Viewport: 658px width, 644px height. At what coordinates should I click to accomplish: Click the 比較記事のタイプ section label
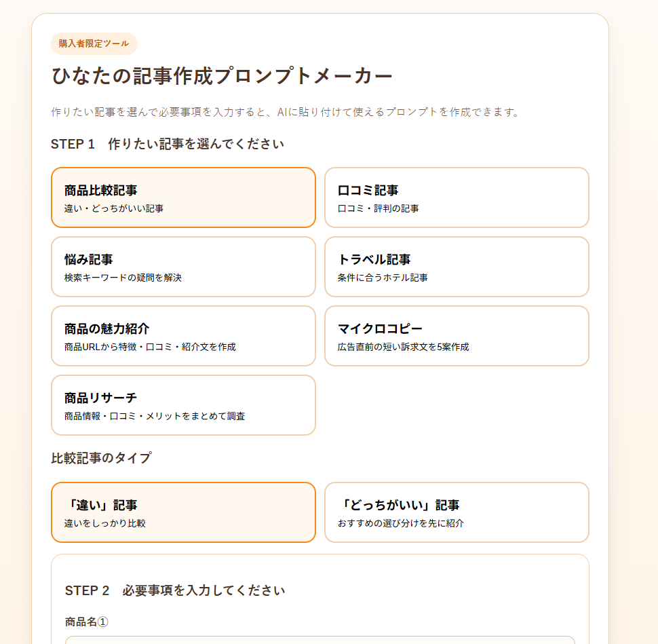click(x=101, y=458)
